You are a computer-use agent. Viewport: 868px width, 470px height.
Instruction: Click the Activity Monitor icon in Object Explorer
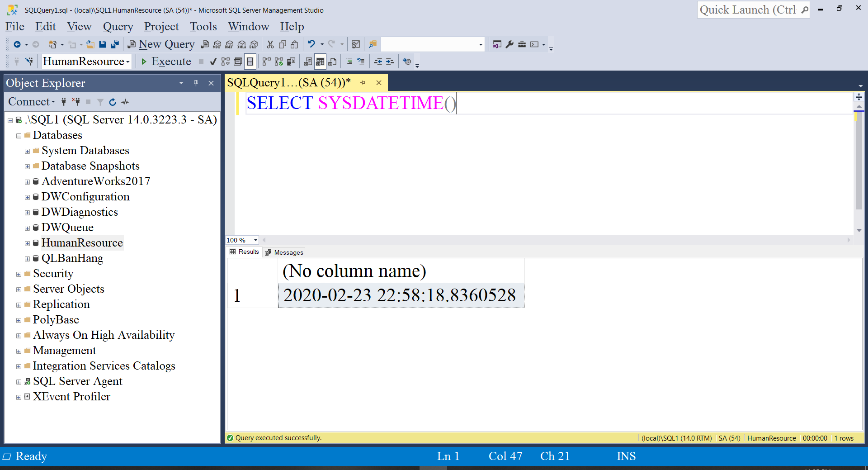(x=125, y=102)
